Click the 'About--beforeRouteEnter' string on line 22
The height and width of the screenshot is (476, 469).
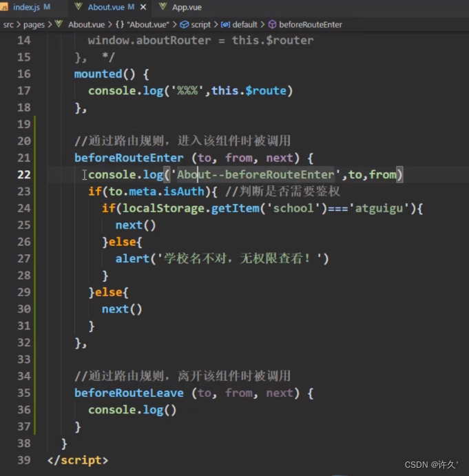pyautogui.click(x=256, y=174)
